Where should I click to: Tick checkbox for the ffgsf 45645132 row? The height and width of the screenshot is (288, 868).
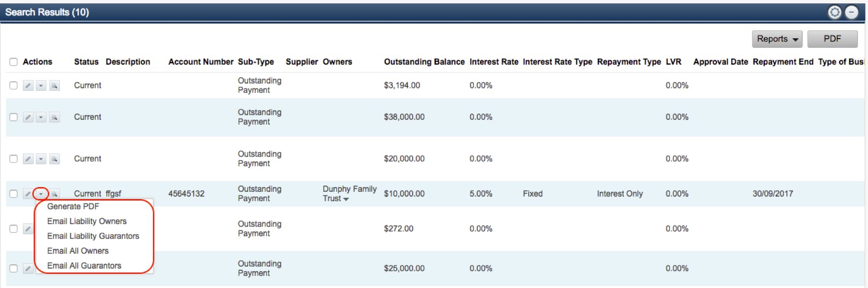[14, 194]
